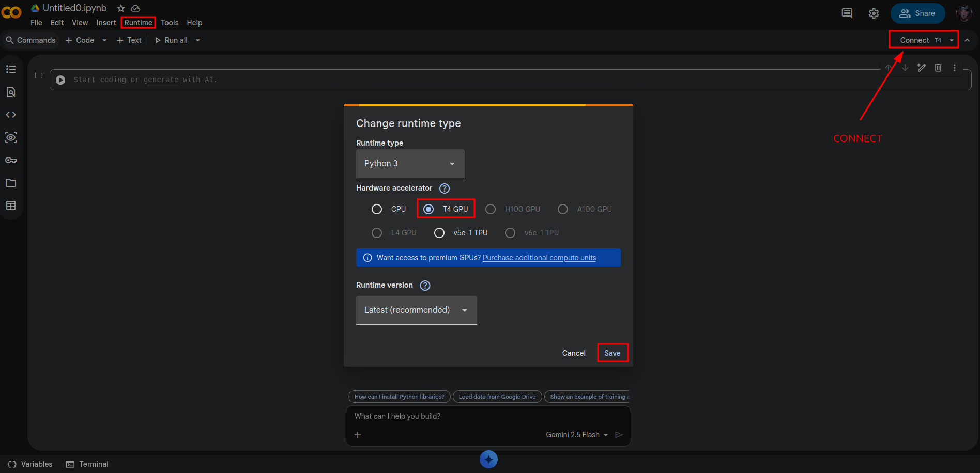Click the delete cell trash icon
The image size is (980, 473).
[x=938, y=68]
